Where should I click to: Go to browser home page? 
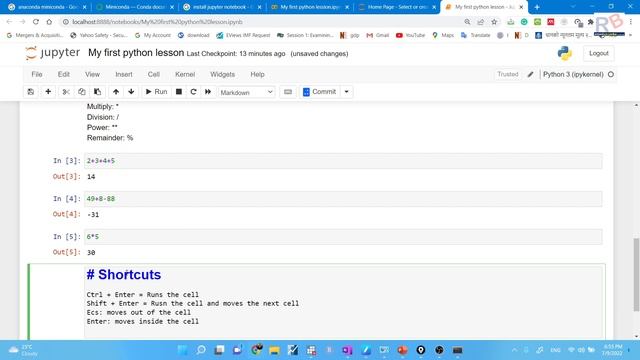point(49,22)
